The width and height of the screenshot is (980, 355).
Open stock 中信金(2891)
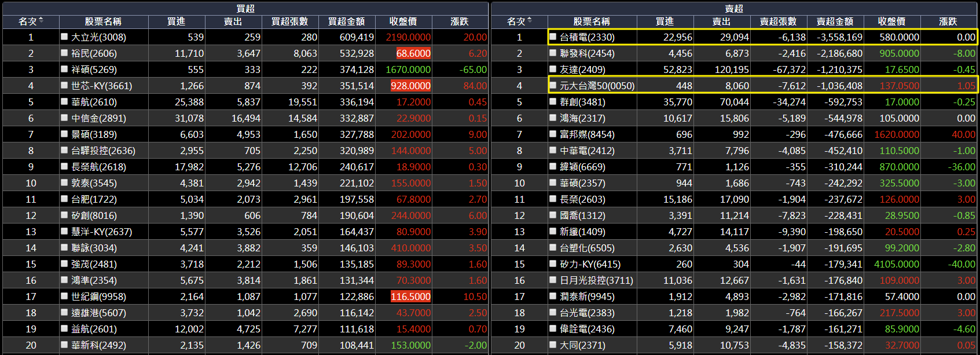[98, 118]
